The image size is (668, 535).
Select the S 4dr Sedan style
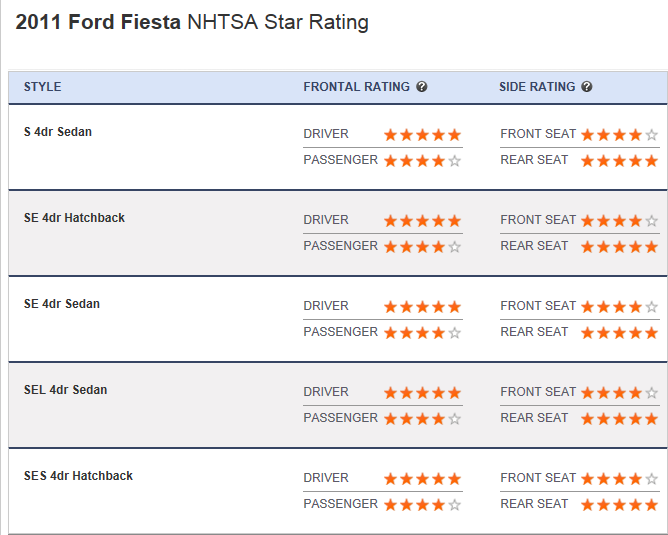58,132
